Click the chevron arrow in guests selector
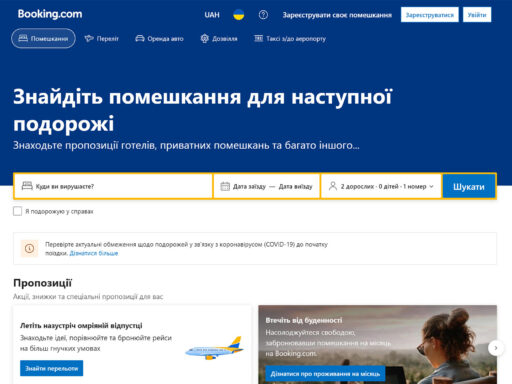 tap(431, 187)
